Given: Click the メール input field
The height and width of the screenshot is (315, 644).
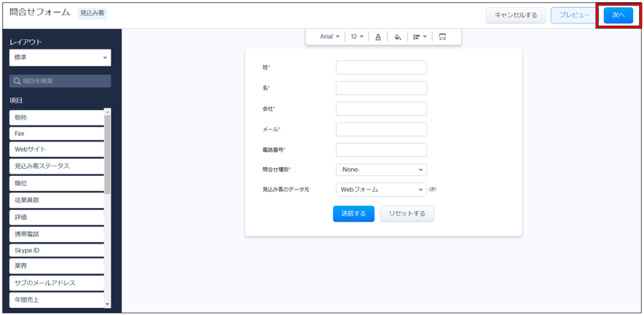Looking at the screenshot, I should tap(381, 129).
